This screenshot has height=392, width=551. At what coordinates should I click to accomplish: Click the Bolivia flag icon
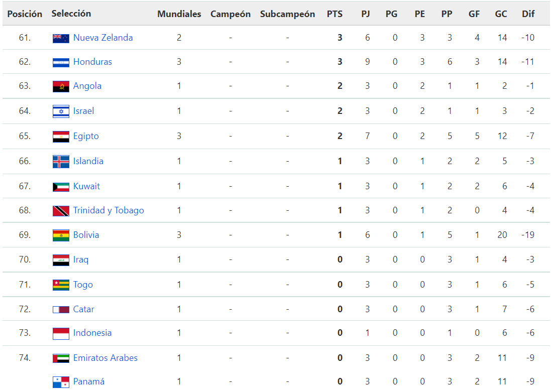61,235
